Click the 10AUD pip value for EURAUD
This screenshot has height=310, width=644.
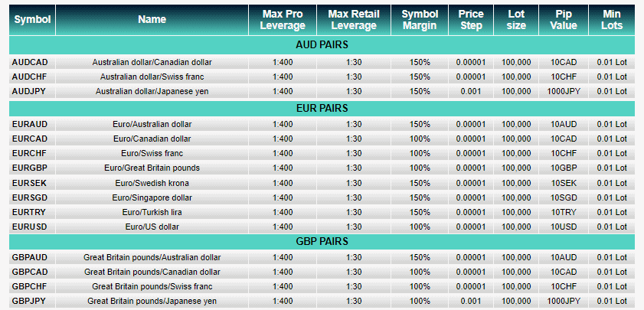(x=564, y=124)
